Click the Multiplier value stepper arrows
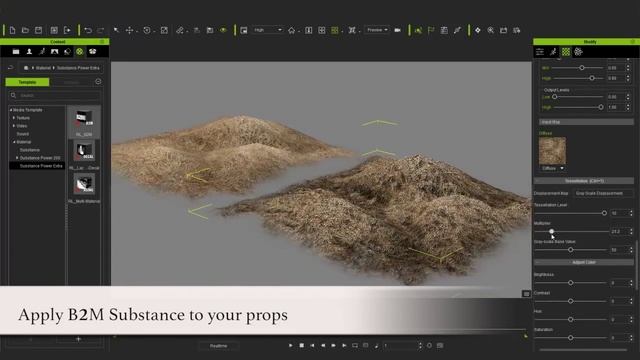The image size is (640, 360). click(631, 231)
